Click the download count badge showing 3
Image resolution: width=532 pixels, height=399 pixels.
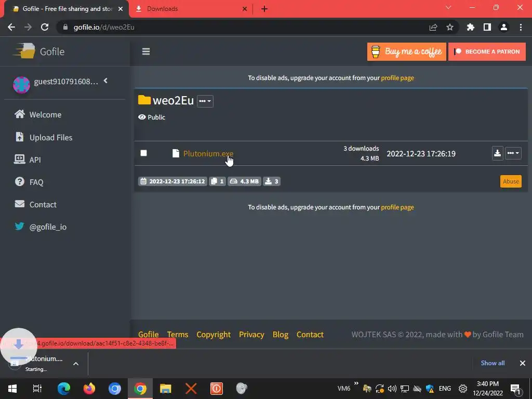point(271,181)
